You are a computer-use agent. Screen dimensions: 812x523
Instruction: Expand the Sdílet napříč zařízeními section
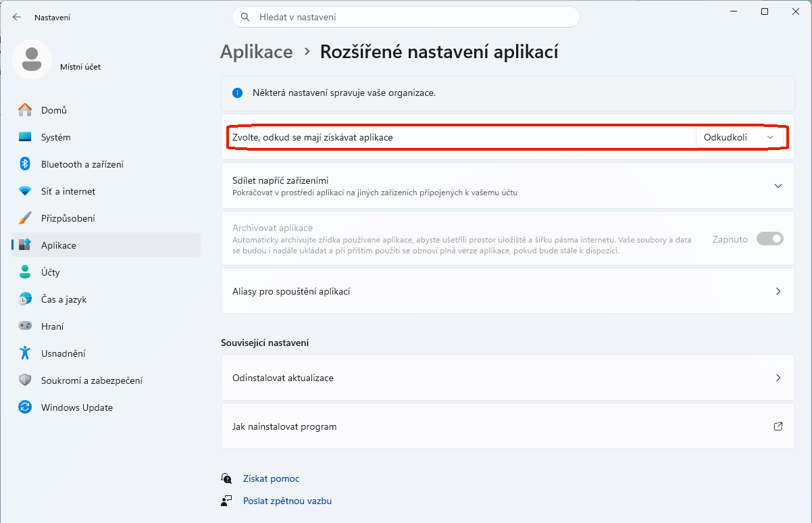[x=778, y=186]
